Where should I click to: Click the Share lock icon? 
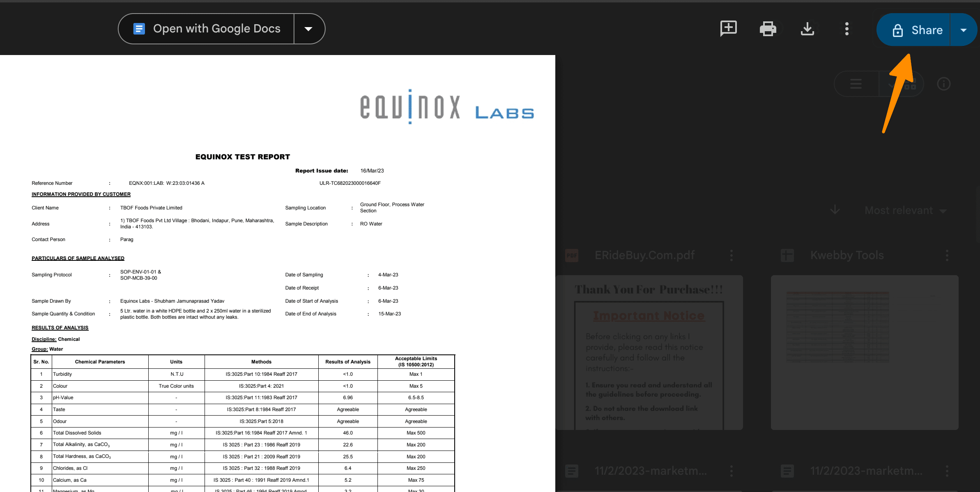897,30
